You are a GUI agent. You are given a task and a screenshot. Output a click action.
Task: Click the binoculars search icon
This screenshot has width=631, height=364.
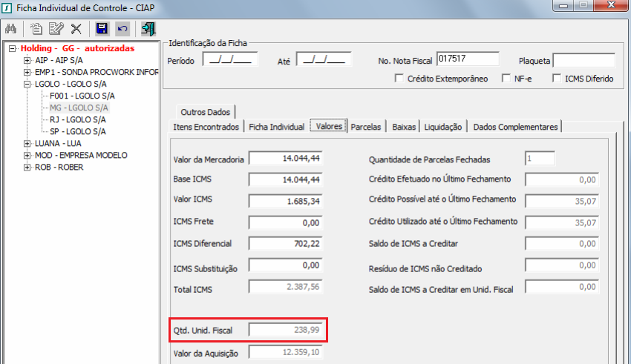[11, 29]
